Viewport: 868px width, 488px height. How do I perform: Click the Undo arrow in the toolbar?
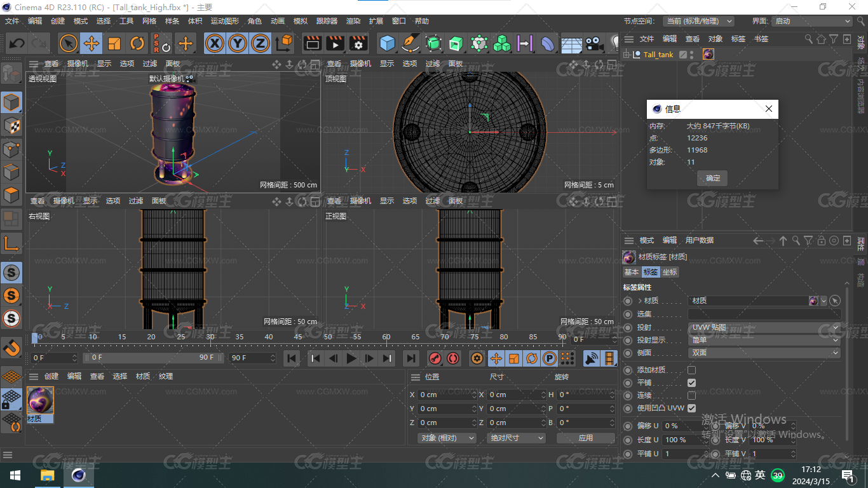17,43
